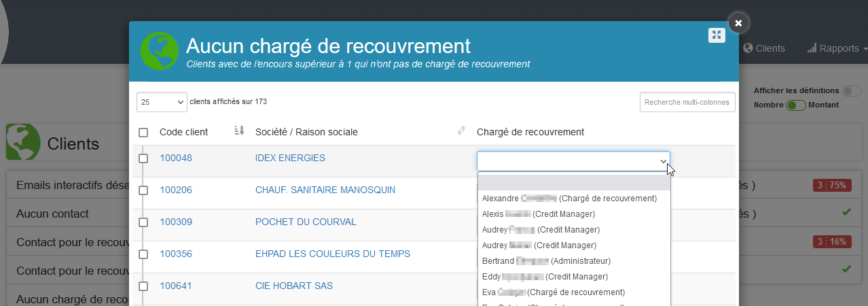Collapse the Chargé de recouvrement dropdown for IDEX ENERGIES
The height and width of the screenshot is (306, 868).
pos(573,161)
